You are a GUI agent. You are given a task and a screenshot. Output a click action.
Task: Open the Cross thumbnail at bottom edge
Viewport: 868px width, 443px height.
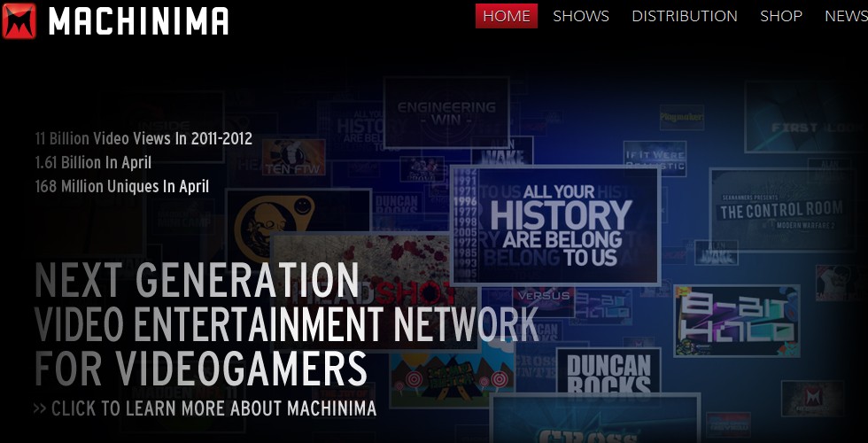pos(595,418)
